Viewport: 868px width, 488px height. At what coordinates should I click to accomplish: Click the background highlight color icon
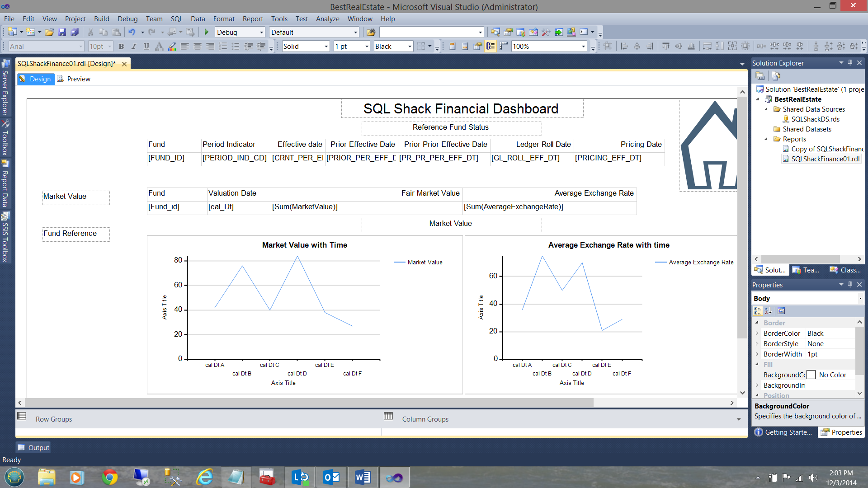[x=172, y=46]
